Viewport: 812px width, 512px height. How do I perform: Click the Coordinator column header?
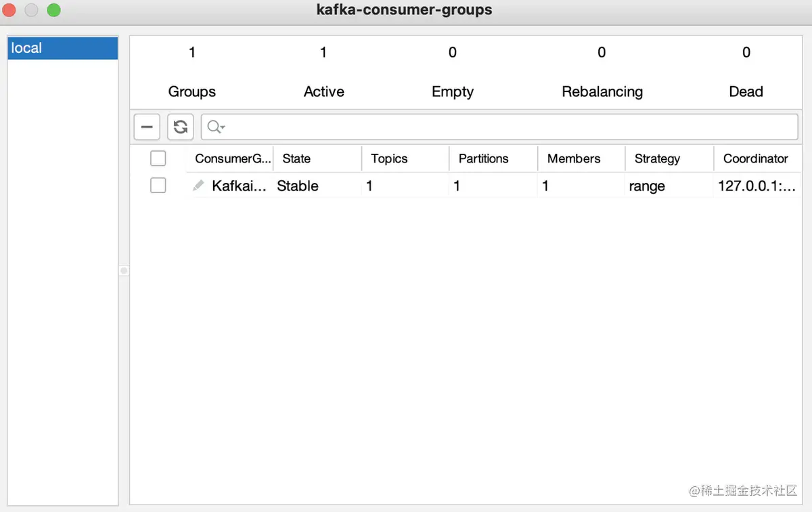pyautogui.click(x=755, y=158)
